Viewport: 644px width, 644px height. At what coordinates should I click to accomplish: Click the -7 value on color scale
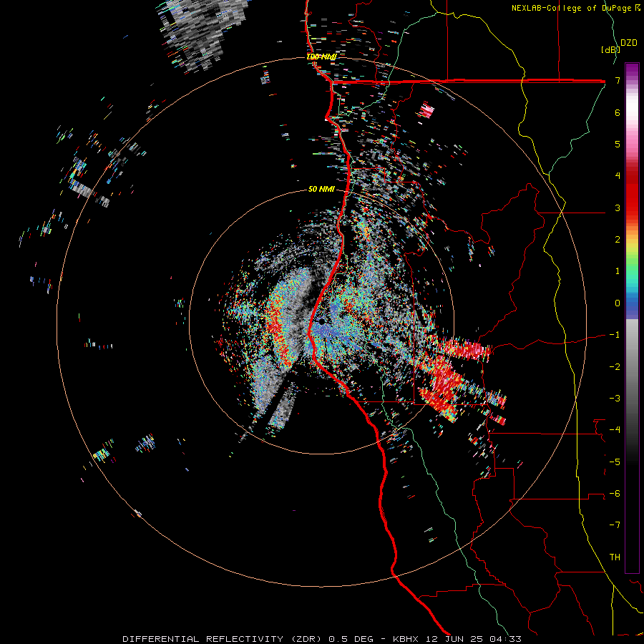click(x=615, y=525)
